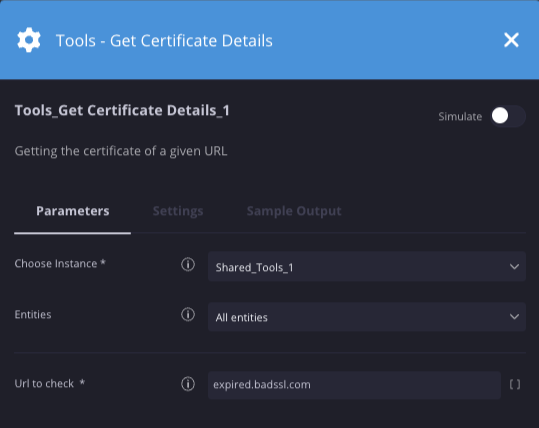Expand the All entities dropdown
This screenshot has width=539, height=428.
367,317
